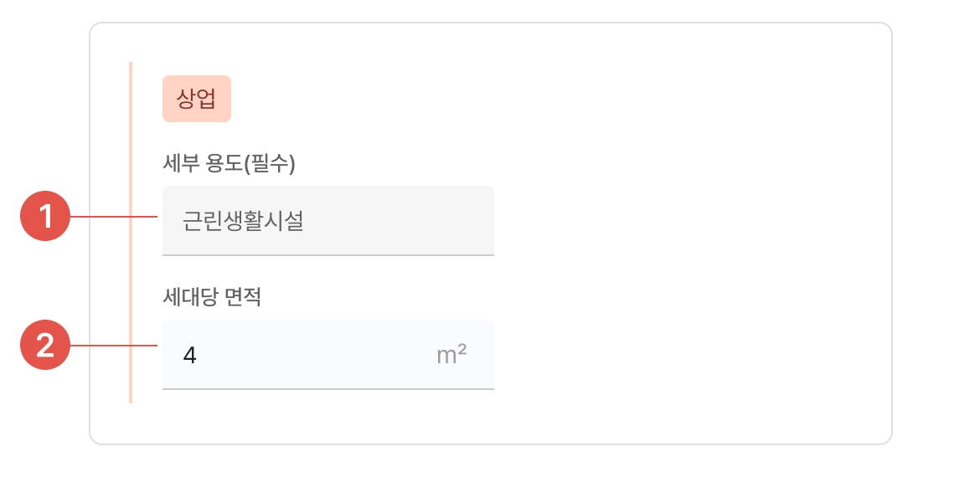Click the card's rounded border outline
The height and width of the screenshot is (477, 980).
coord(892,234)
